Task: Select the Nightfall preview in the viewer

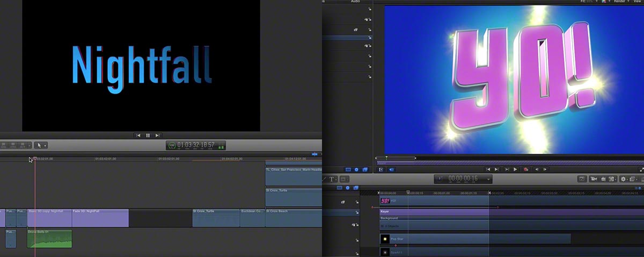Action: point(141,66)
